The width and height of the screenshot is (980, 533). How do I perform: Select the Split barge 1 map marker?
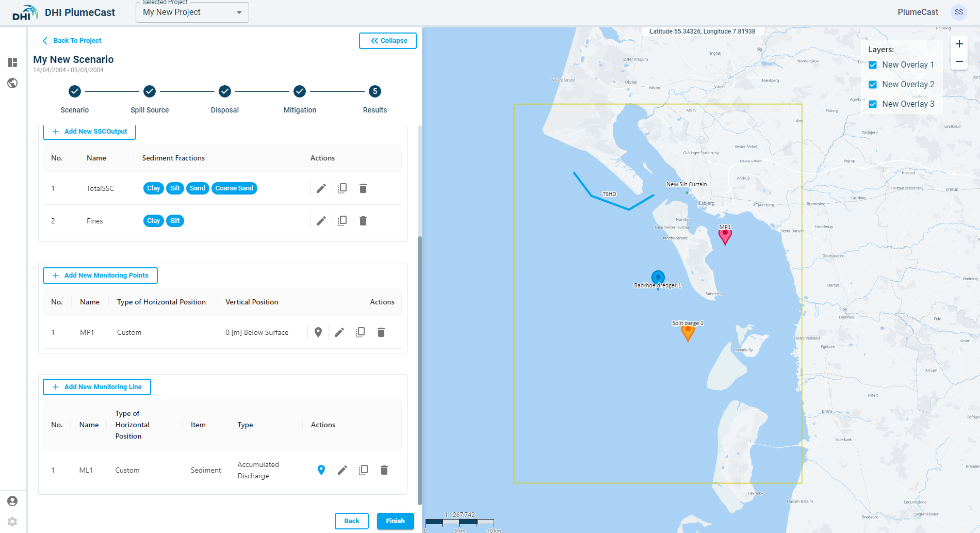pyautogui.click(x=688, y=333)
